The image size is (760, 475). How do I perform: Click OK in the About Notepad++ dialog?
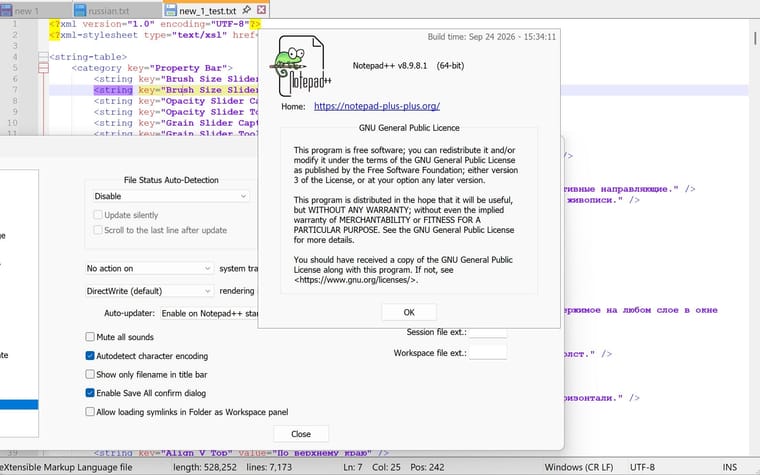tap(409, 312)
